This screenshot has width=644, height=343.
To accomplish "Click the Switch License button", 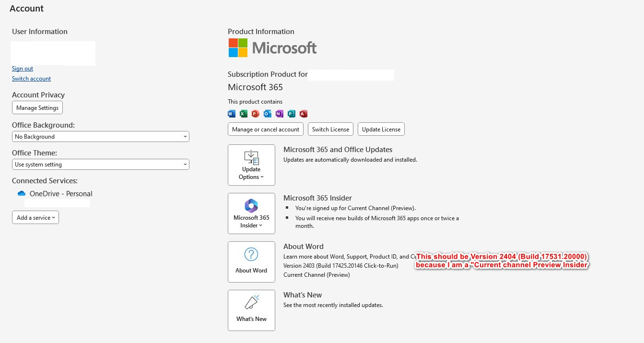I will tap(331, 129).
